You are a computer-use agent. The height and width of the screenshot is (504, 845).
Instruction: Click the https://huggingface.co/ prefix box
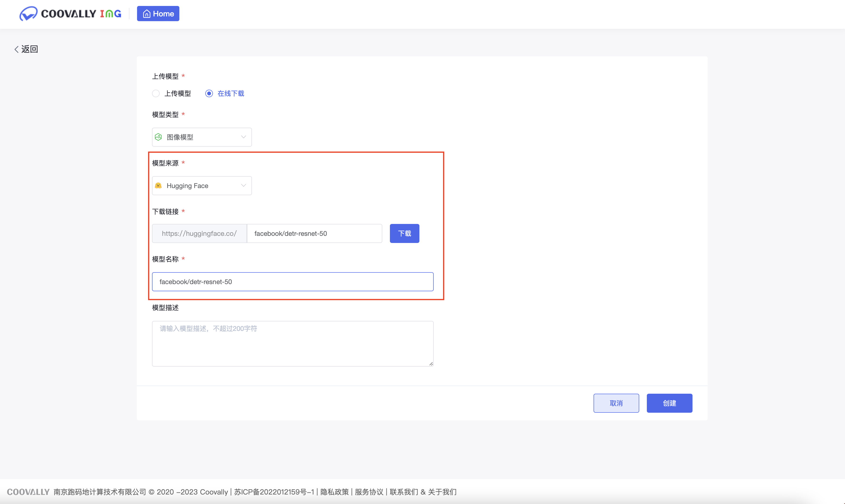199,233
